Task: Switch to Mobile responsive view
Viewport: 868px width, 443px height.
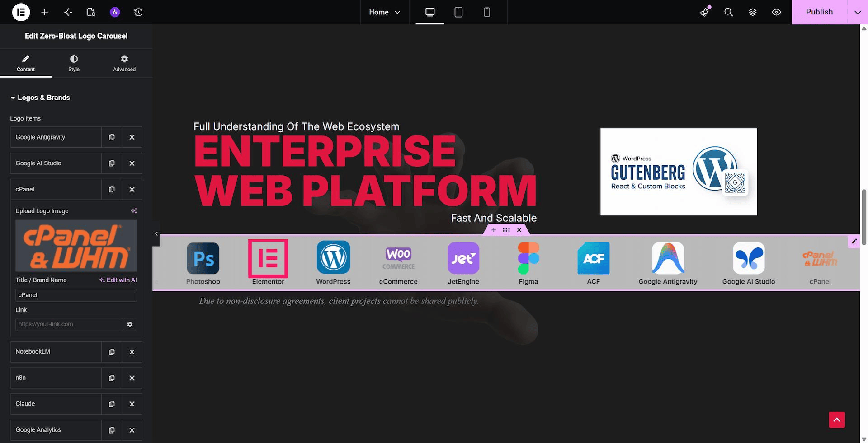Action: coord(487,12)
